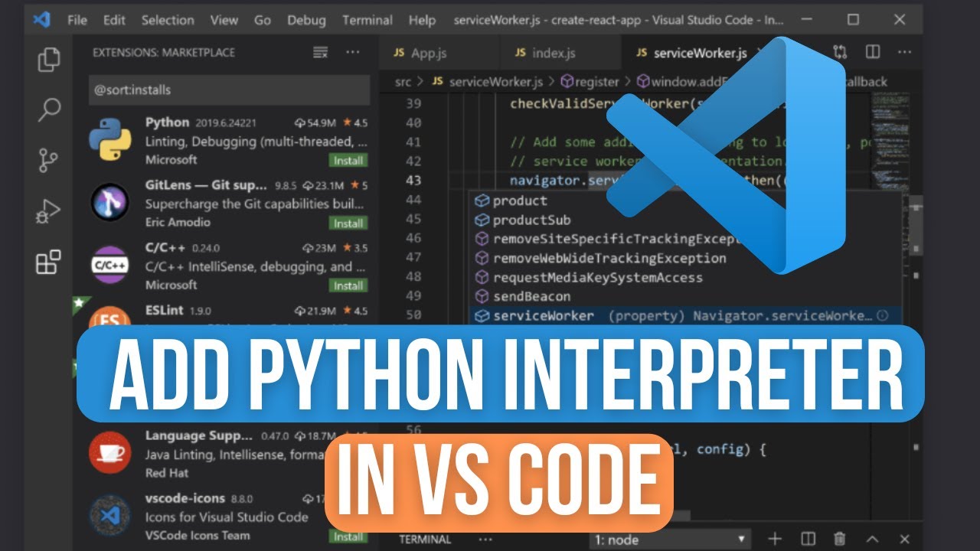Install the GitLens extension
The width and height of the screenshot is (980, 551).
tap(348, 223)
